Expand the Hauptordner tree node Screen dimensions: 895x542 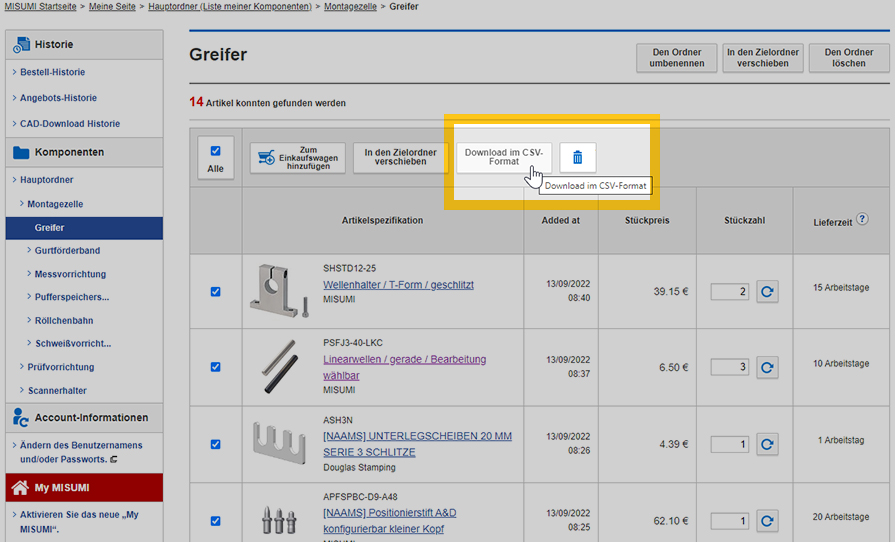[14, 180]
